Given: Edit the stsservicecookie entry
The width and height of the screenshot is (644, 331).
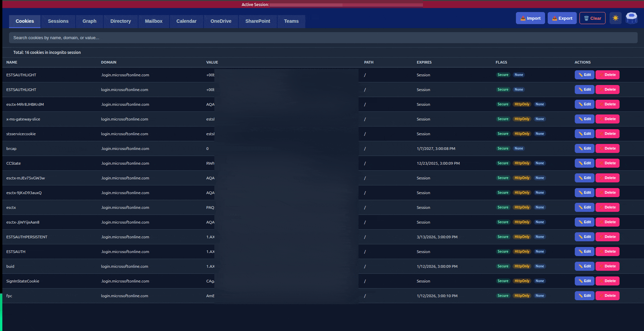Looking at the screenshot, I should 584,134.
